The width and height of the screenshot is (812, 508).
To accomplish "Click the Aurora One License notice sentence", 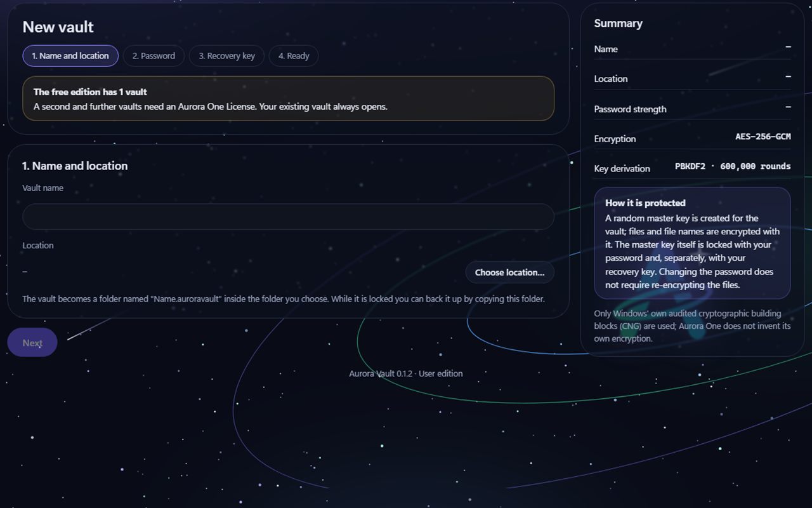I will [211, 107].
